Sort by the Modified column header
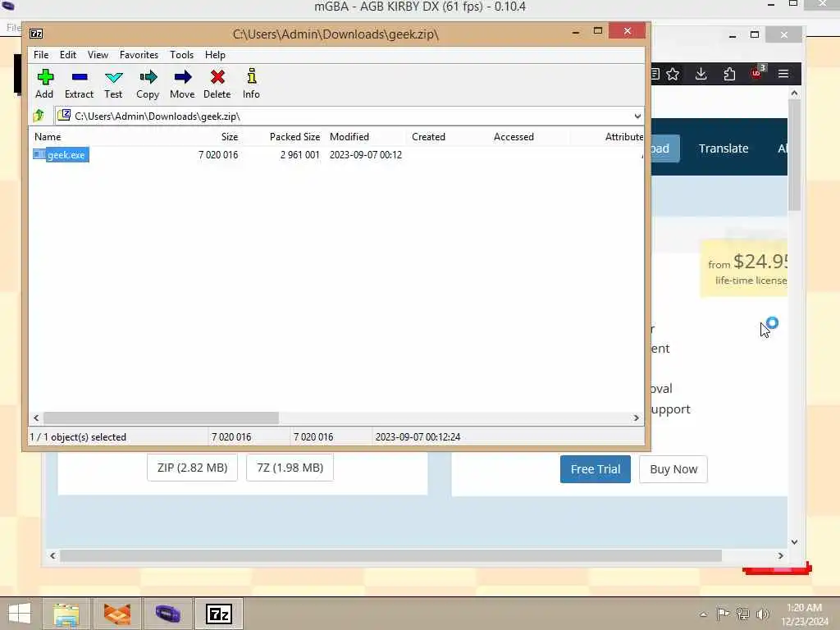Screen dimensions: 840x630 pos(349,137)
